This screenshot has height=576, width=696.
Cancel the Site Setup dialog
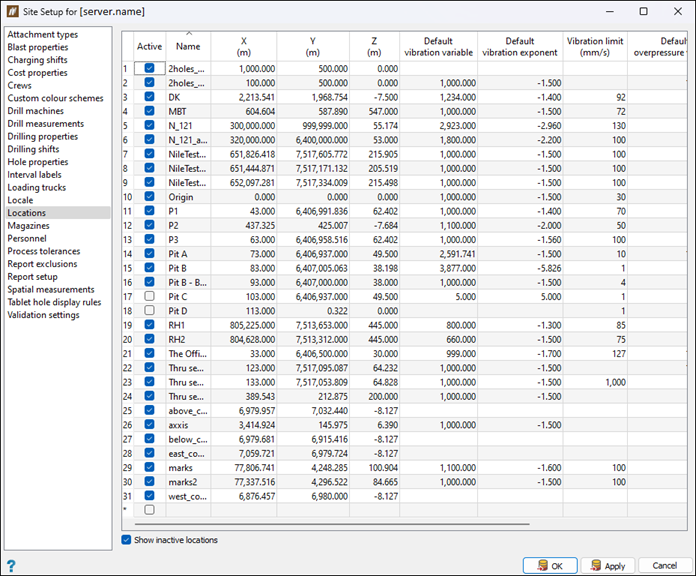[665, 565]
